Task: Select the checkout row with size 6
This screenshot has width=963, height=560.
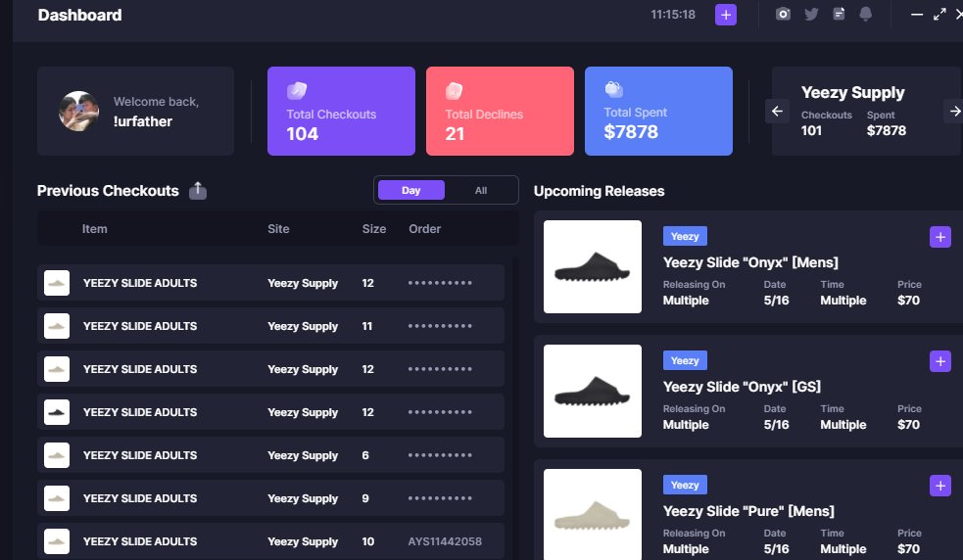Action: point(270,455)
